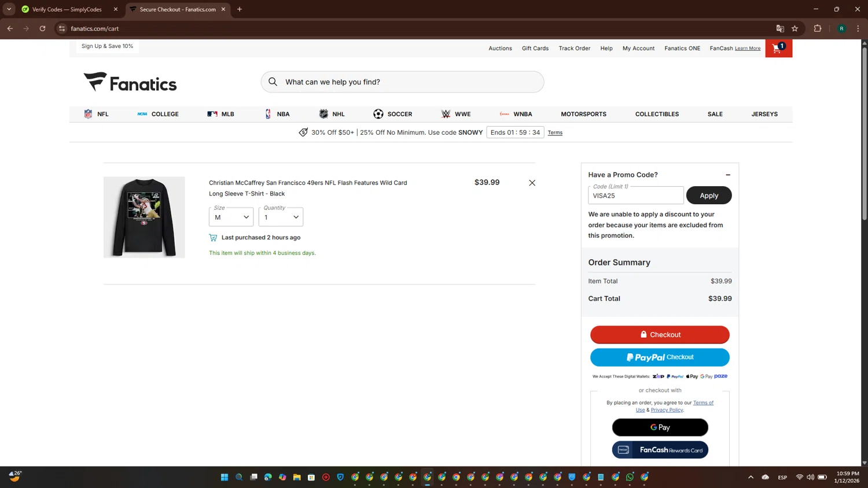
Task: Open the Auctions link
Action: tap(500, 49)
